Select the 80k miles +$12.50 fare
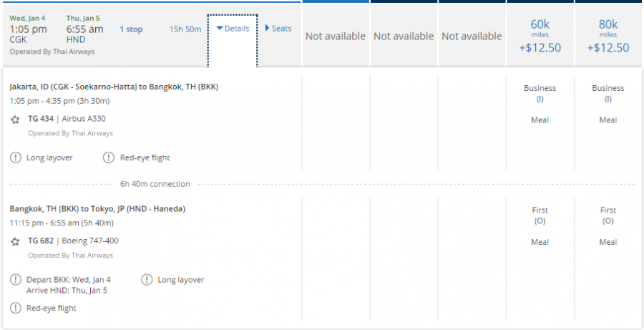This screenshot has height=330, width=644. coord(608,36)
